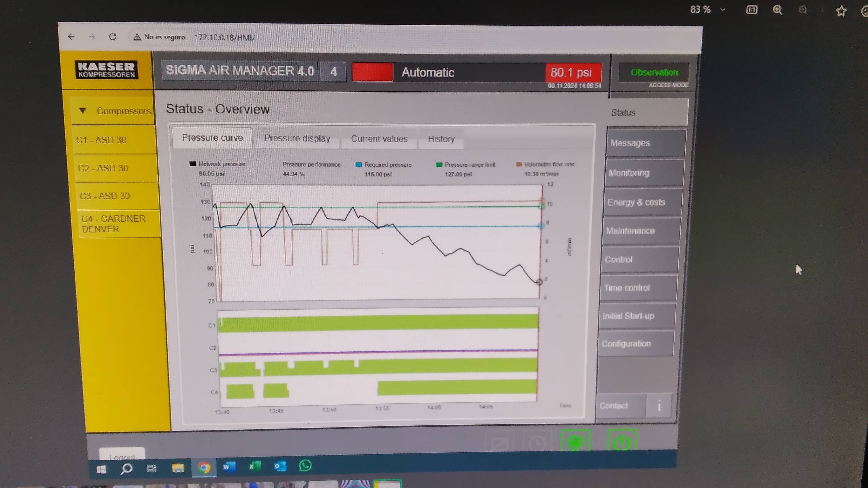Viewport: 868px width, 488px height.
Task: Click the Logout button
Action: click(122, 454)
